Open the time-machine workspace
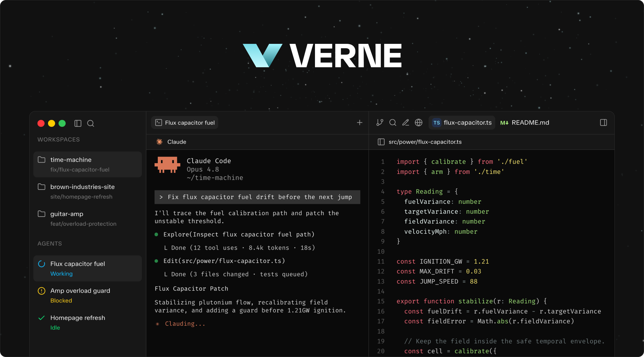 [88, 164]
